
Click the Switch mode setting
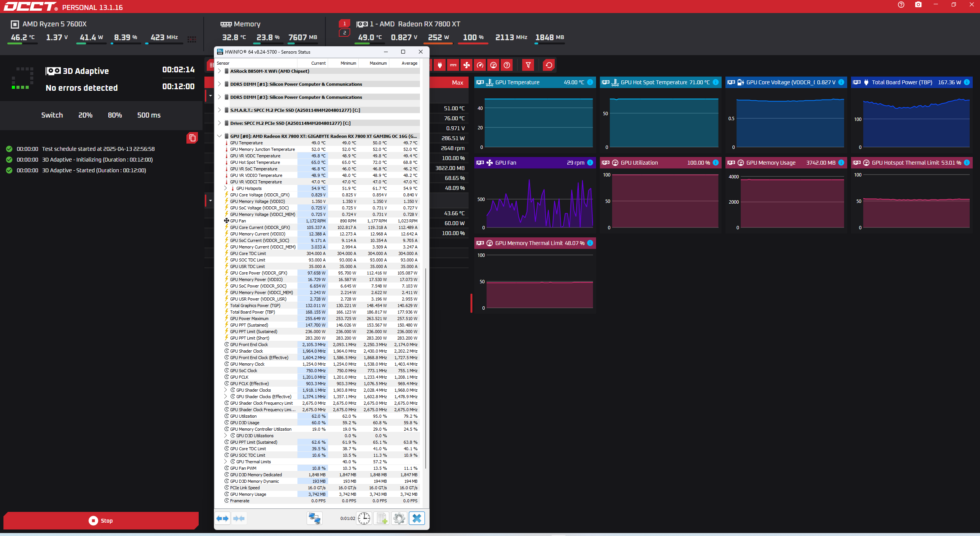[x=52, y=115]
